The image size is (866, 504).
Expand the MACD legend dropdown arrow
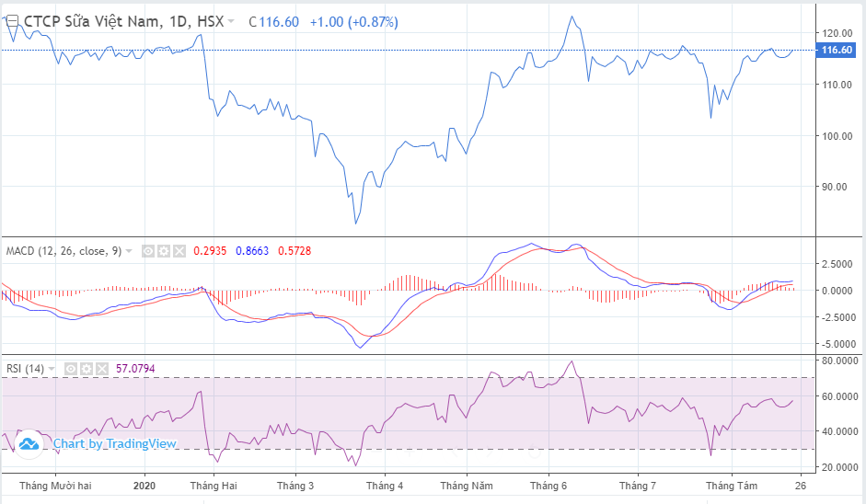tap(129, 251)
